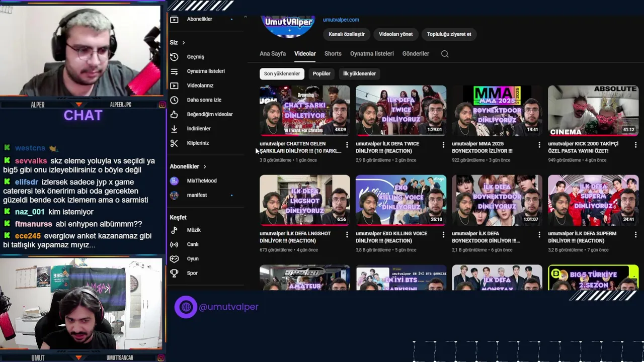Open options menu for İLK DEFA BOYNEXTDOOR video
The width and height of the screenshot is (644, 362).
pos(539,234)
